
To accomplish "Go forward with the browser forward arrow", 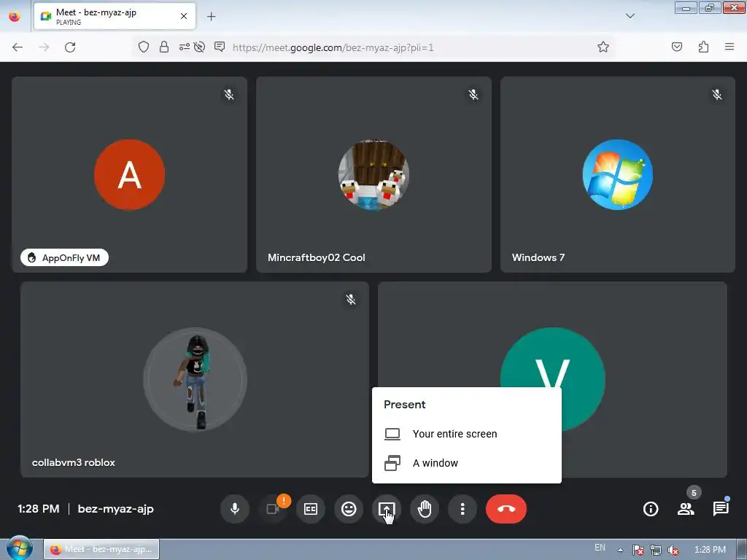I will (x=44, y=47).
